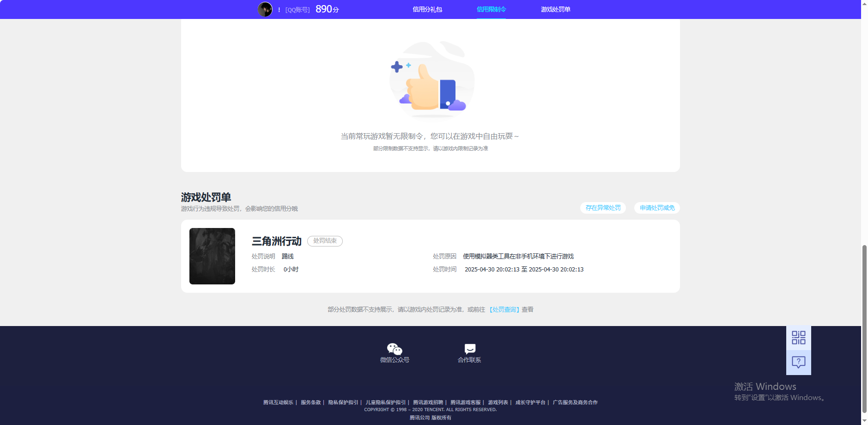Go to the 游戏处罚单 tab

coord(555,9)
